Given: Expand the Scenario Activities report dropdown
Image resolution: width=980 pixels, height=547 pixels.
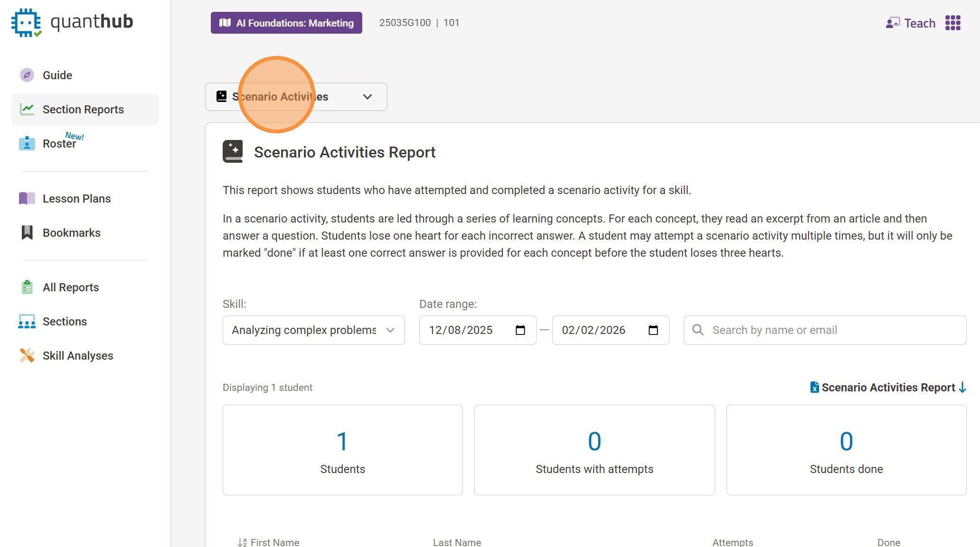Looking at the screenshot, I should (x=295, y=97).
